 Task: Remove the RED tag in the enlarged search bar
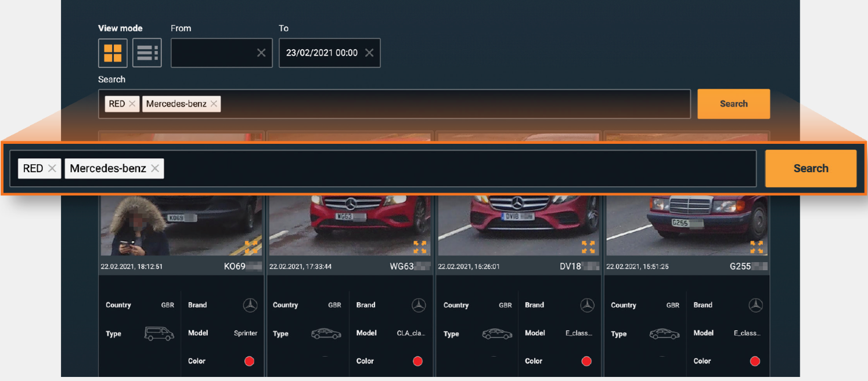(52, 168)
